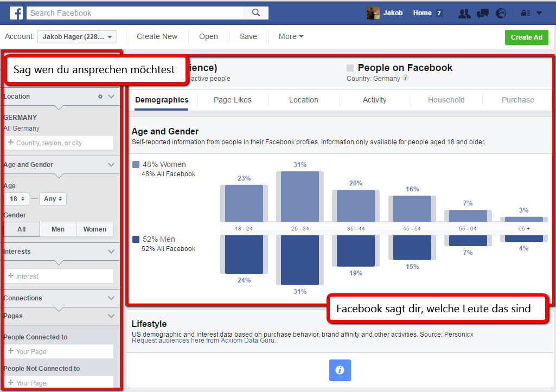Collapse the Connections section chevron
This screenshot has height=392, width=556.
111,298
